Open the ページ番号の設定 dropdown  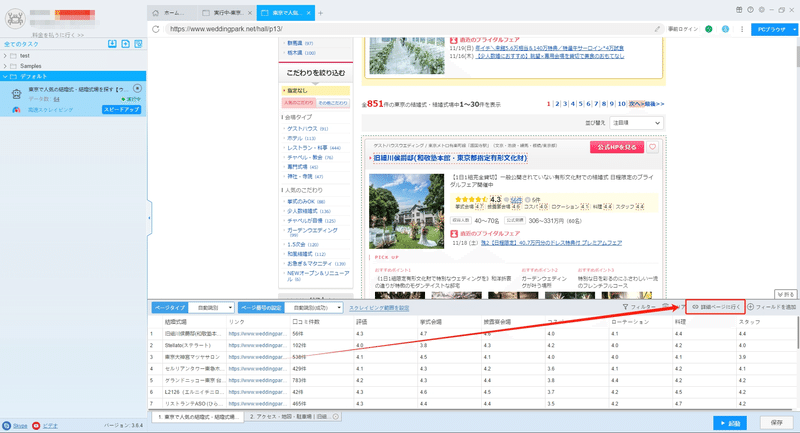click(x=313, y=308)
